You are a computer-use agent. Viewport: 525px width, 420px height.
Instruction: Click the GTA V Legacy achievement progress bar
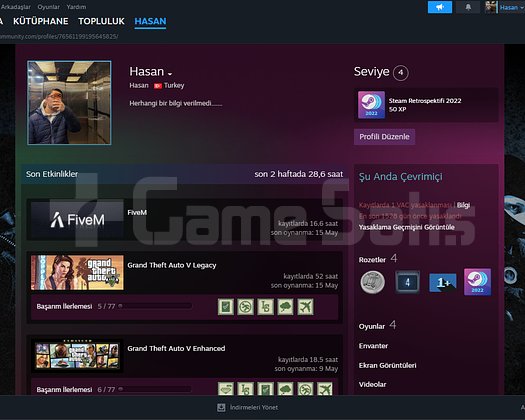click(x=155, y=306)
